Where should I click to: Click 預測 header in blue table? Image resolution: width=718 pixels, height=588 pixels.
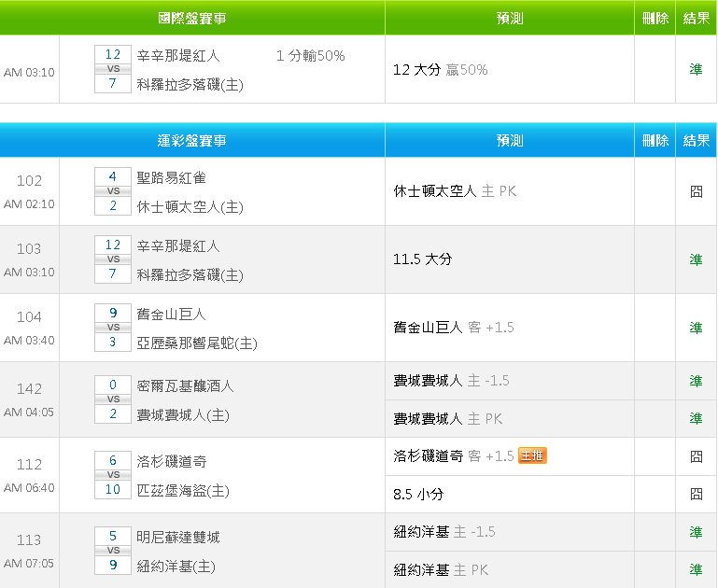click(510, 141)
